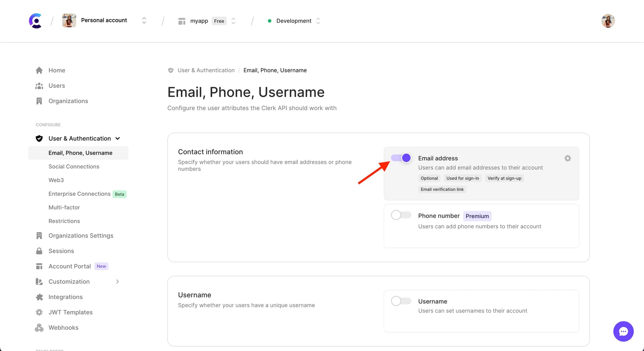The image size is (644, 351).
Task: Click the breadcrumb shield icon
Action: pos(171,70)
